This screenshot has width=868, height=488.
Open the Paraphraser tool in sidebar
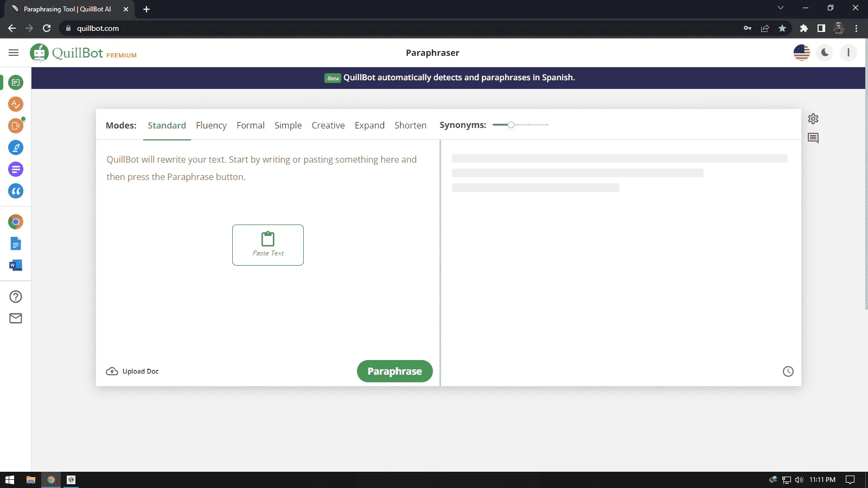16,82
